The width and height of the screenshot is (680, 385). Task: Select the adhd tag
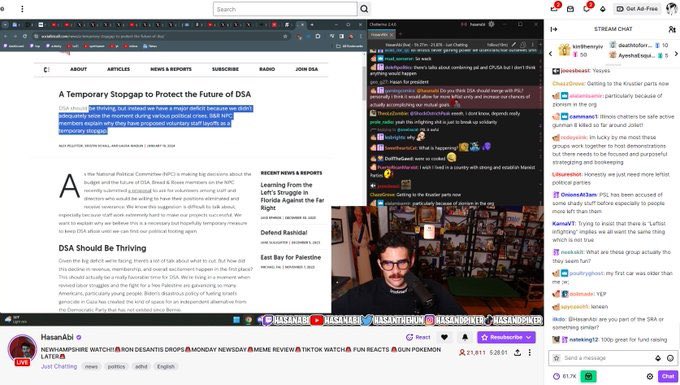141,366
